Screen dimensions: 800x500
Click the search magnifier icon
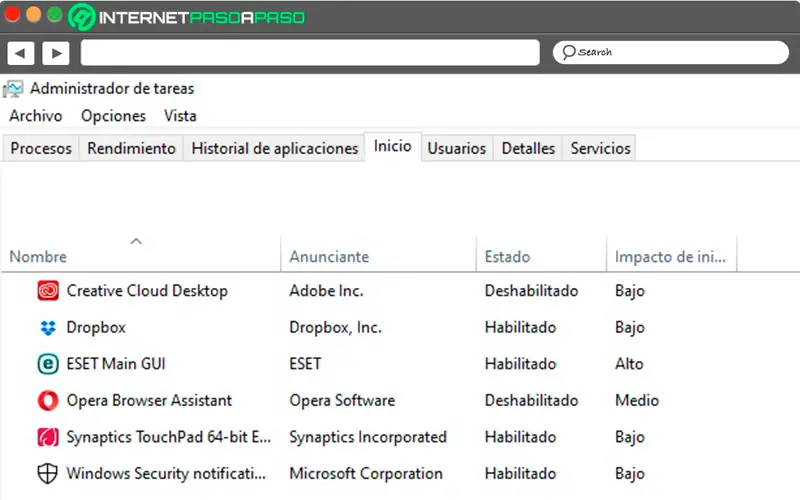(568, 52)
